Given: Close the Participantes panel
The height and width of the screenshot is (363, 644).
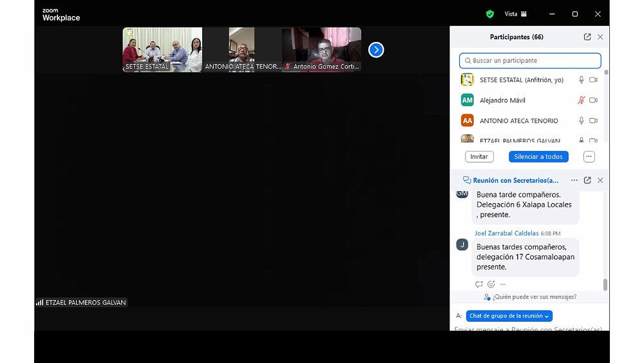Looking at the screenshot, I should click(600, 37).
